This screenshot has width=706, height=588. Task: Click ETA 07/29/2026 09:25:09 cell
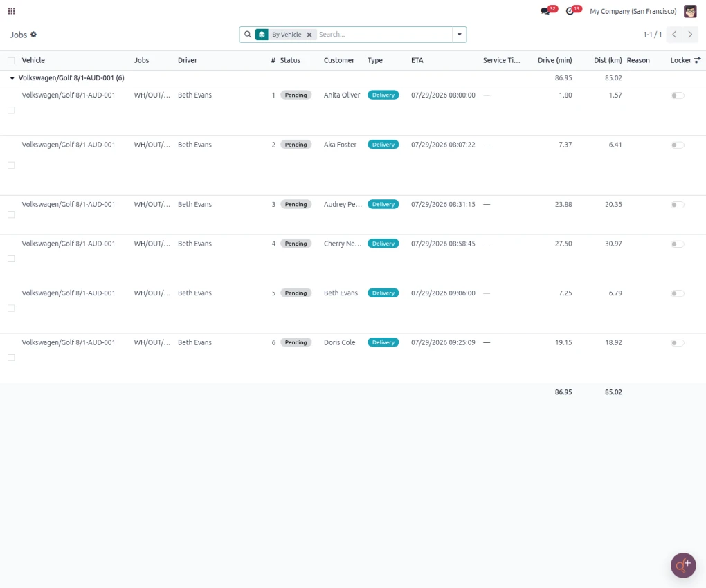click(443, 342)
